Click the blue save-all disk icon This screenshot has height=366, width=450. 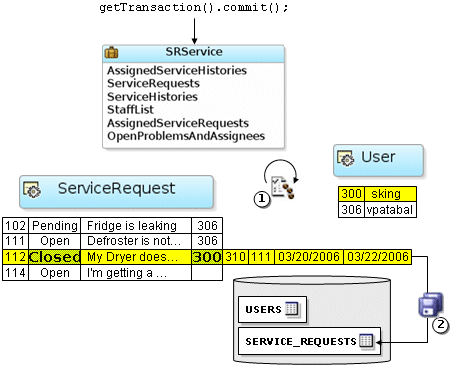431,304
